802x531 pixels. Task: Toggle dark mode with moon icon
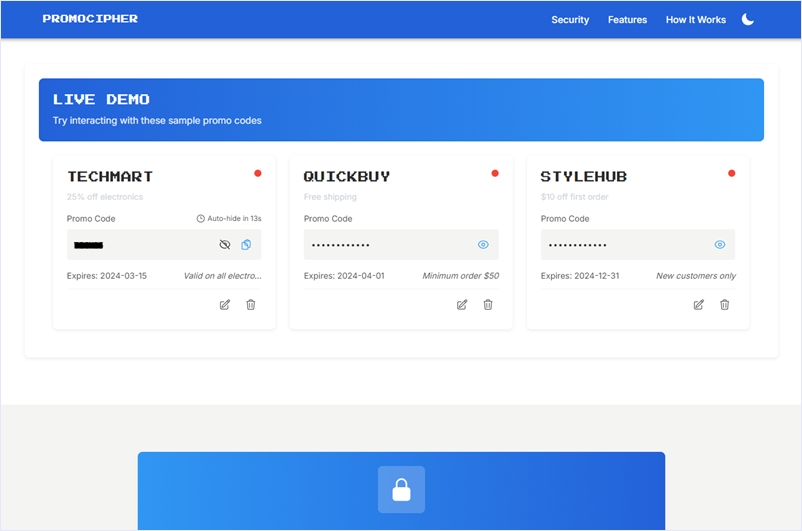click(x=748, y=19)
